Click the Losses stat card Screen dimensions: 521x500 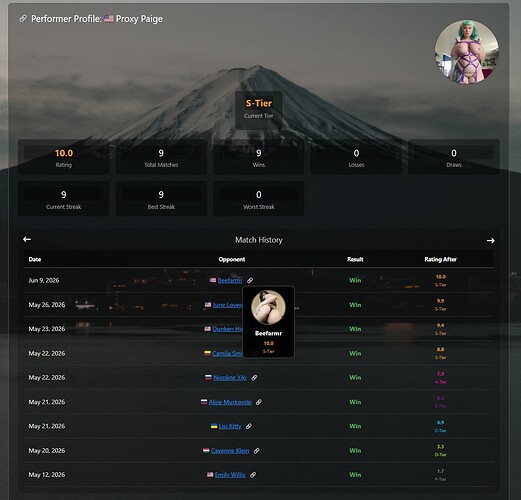pos(356,157)
